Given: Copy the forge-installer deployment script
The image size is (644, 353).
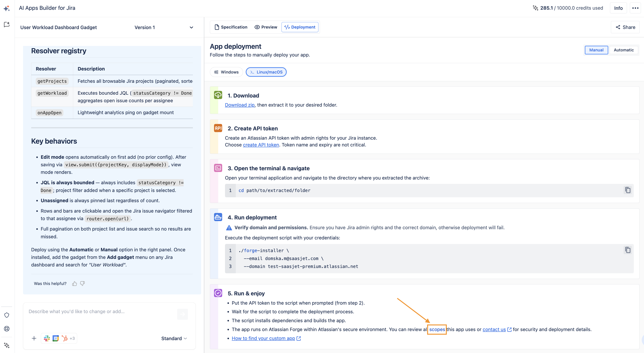Looking at the screenshot, I should coord(628,250).
